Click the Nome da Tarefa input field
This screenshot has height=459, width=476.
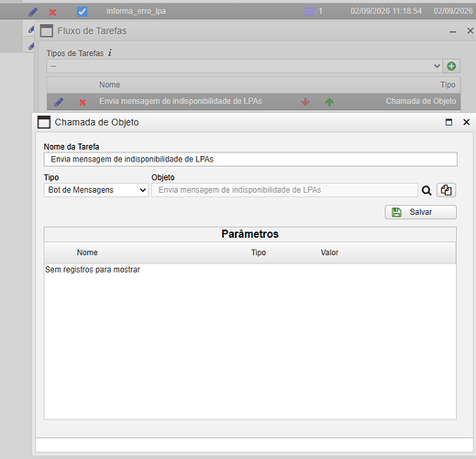point(250,160)
